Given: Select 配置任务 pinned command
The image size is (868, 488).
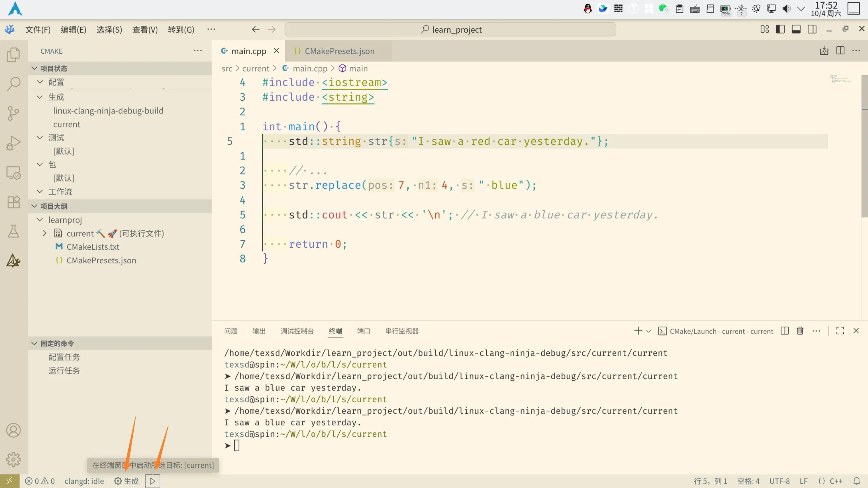Looking at the screenshot, I should tap(64, 357).
